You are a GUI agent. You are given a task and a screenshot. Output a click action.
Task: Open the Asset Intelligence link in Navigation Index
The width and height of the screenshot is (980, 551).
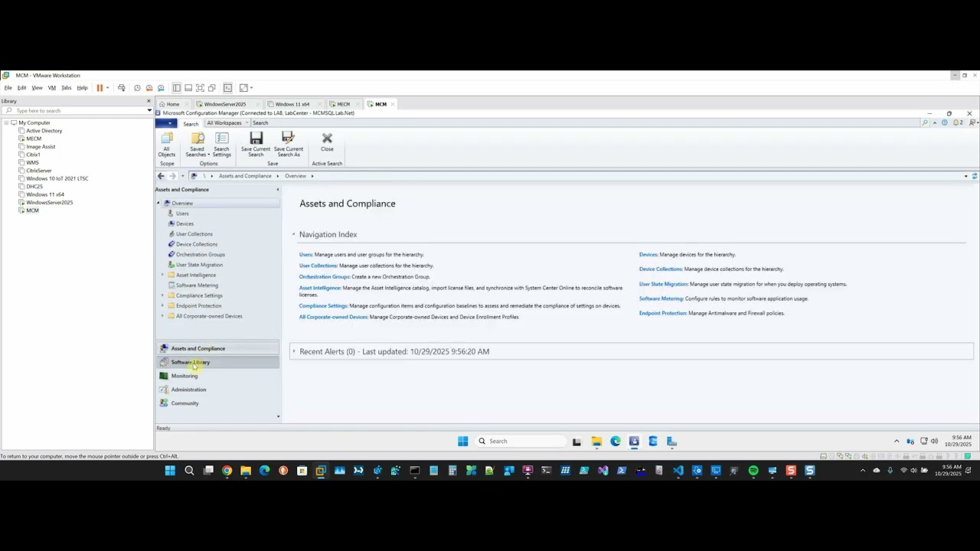click(x=320, y=288)
